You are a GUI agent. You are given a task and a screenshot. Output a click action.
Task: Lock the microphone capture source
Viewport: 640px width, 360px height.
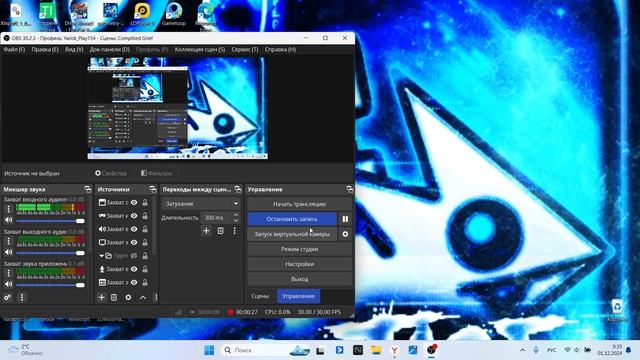click(x=145, y=269)
